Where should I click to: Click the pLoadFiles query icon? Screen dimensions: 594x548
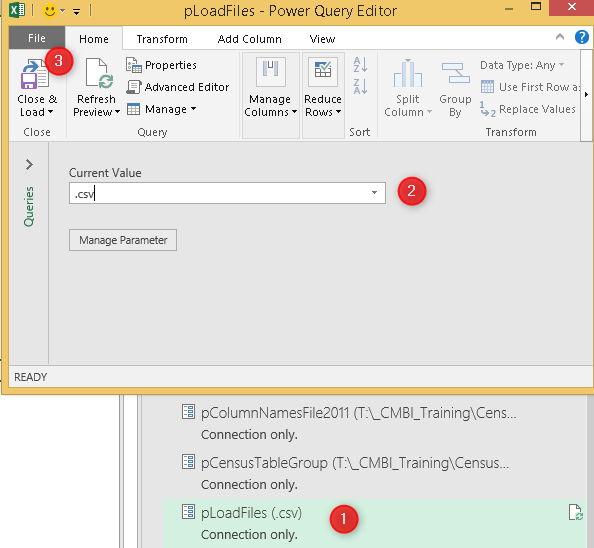(188, 512)
